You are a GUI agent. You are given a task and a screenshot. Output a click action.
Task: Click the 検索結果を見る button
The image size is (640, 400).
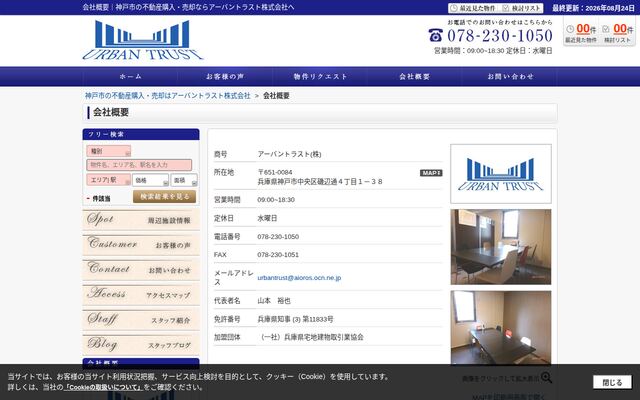[x=164, y=197]
